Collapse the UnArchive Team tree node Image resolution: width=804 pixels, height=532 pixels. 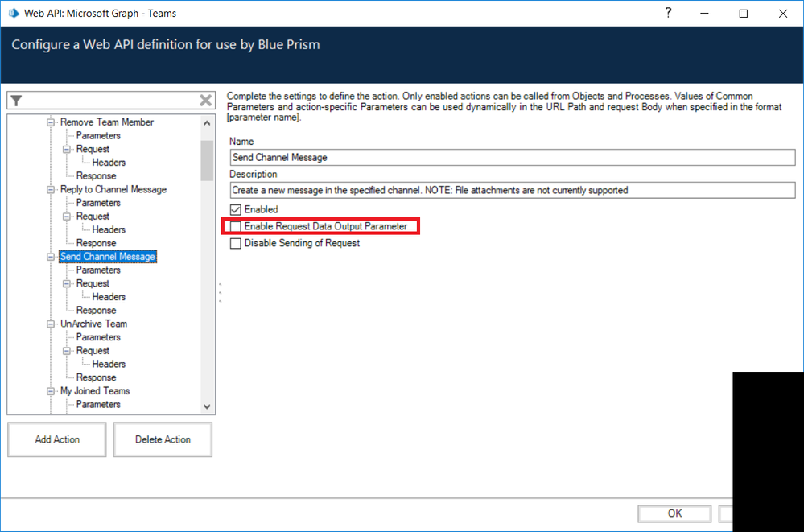tap(52, 324)
